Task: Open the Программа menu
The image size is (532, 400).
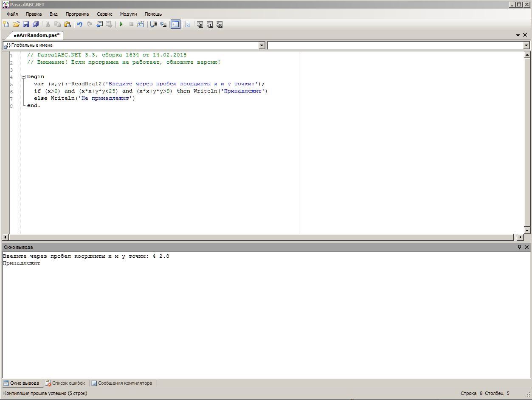Action: (x=77, y=14)
